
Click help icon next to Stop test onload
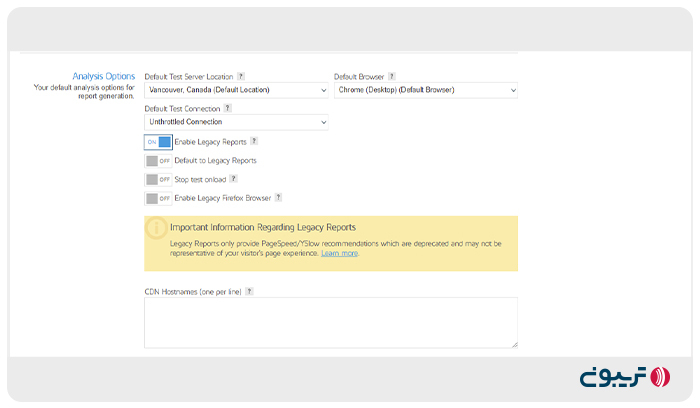(233, 179)
